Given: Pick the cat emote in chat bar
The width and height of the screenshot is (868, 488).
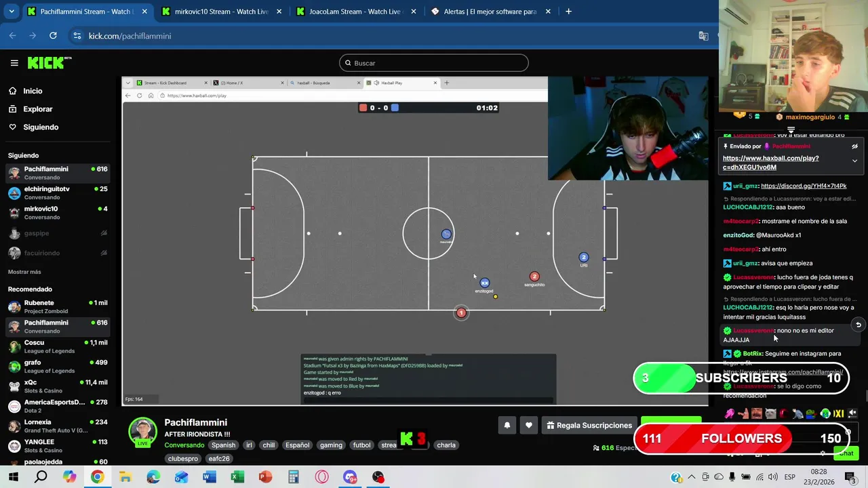Looking at the screenshot, I should pyautogui.click(x=770, y=413).
